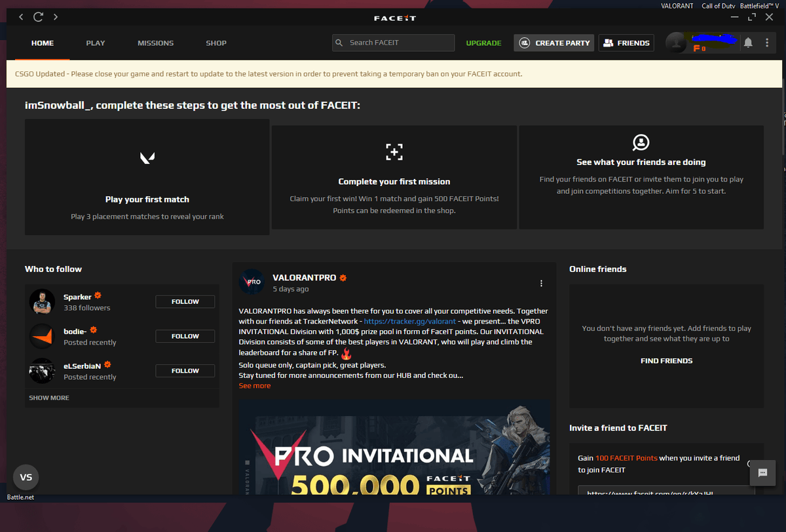
Task: Click the invite link field
Action: click(666, 490)
